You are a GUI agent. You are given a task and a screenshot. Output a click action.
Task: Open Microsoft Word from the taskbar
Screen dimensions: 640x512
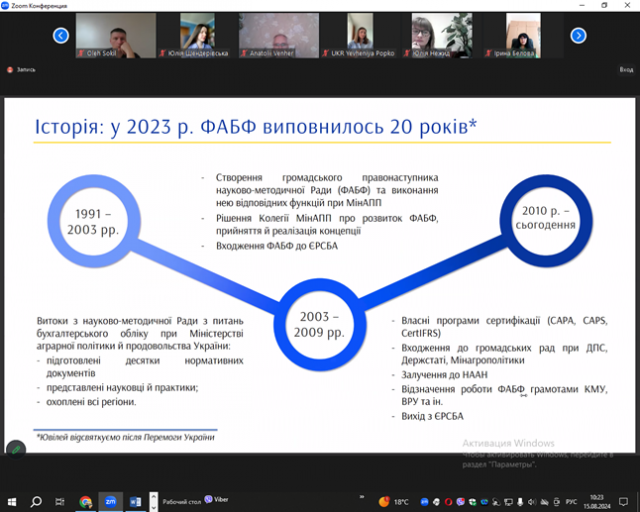tap(136, 501)
